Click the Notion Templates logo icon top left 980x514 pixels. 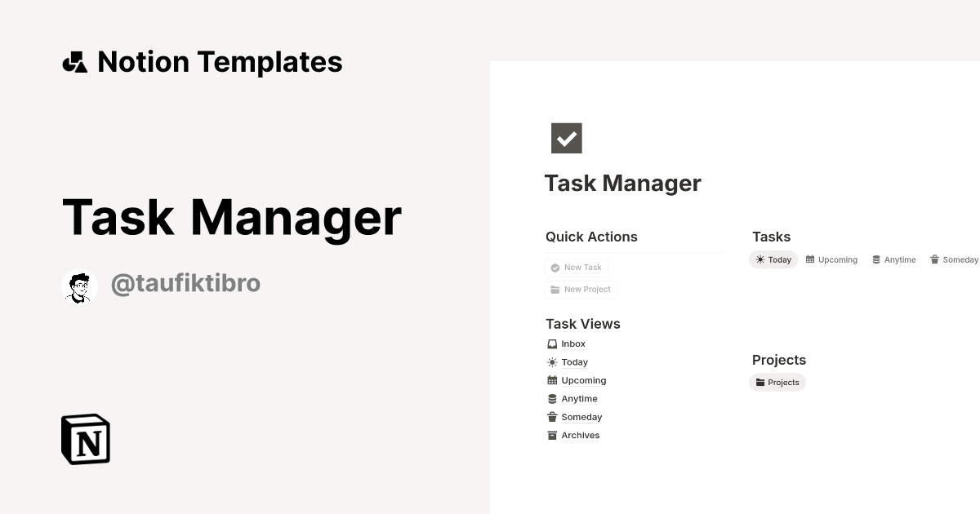coord(74,61)
